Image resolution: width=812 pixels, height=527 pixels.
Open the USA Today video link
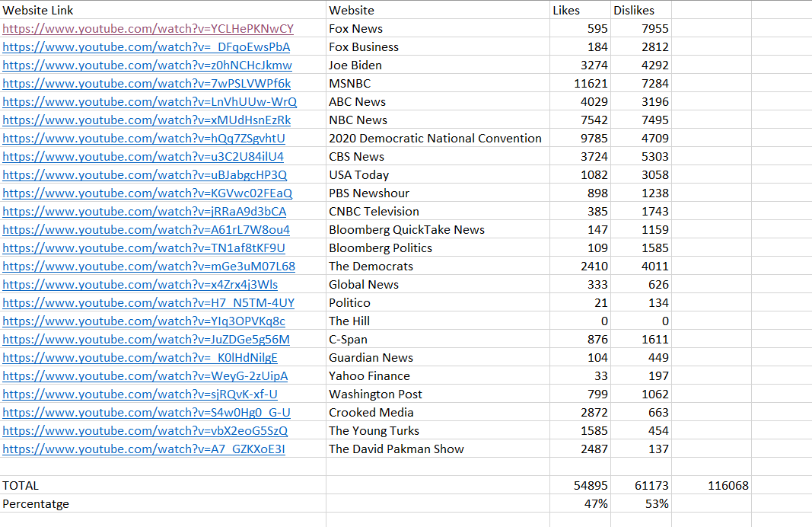145,175
